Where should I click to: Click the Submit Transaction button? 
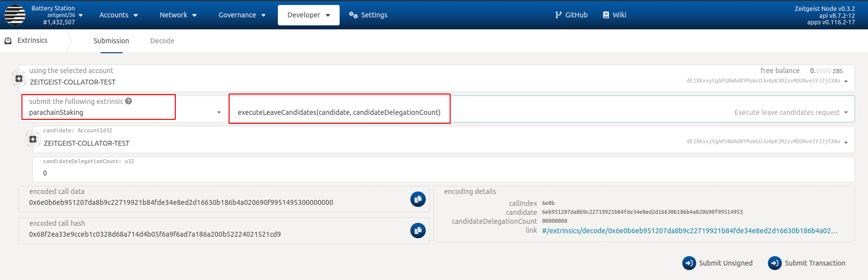click(x=807, y=263)
